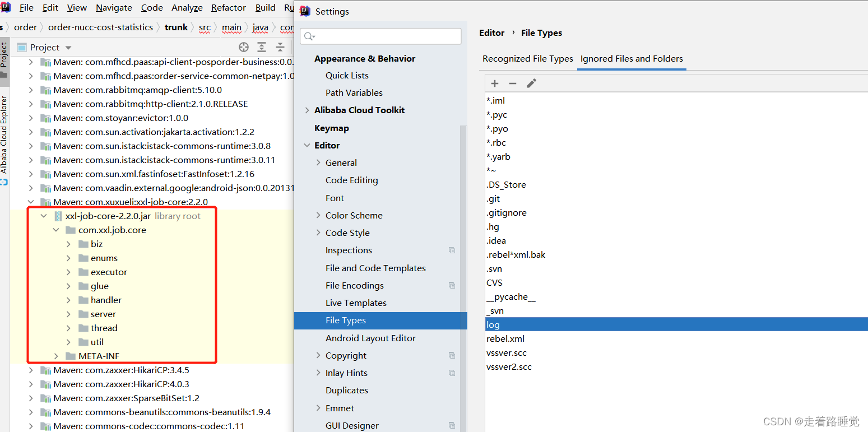This screenshot has height=432, width=868.
Task: Open File and Code Templates settings page
Action: pos(375,268)
